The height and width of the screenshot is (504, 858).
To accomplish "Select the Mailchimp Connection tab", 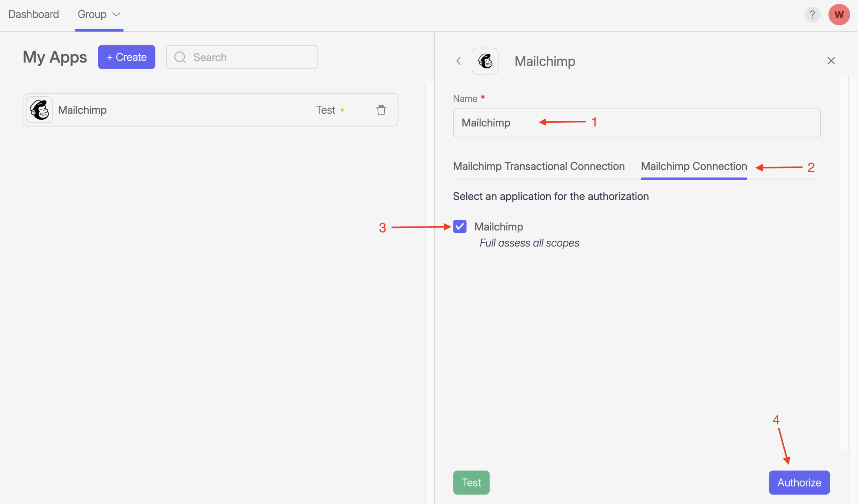I will coord(694,166).
